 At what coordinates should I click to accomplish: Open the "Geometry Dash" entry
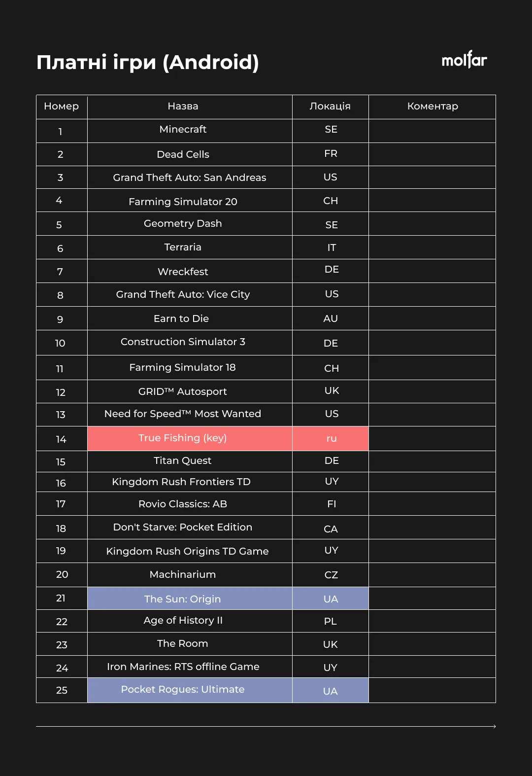(183, 224)
